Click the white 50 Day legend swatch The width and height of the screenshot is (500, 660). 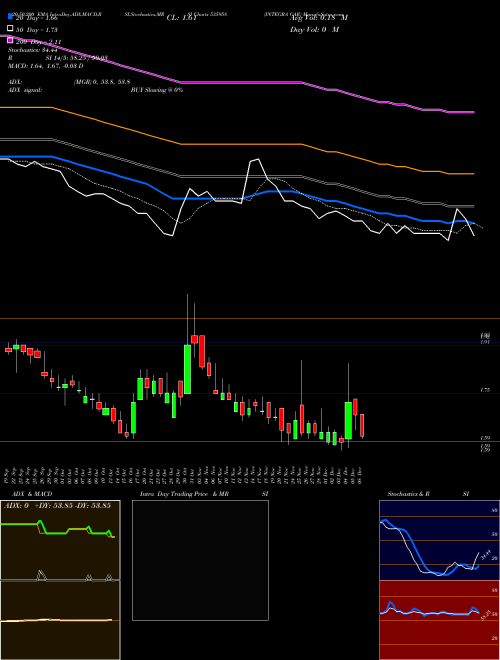(11, 28)
